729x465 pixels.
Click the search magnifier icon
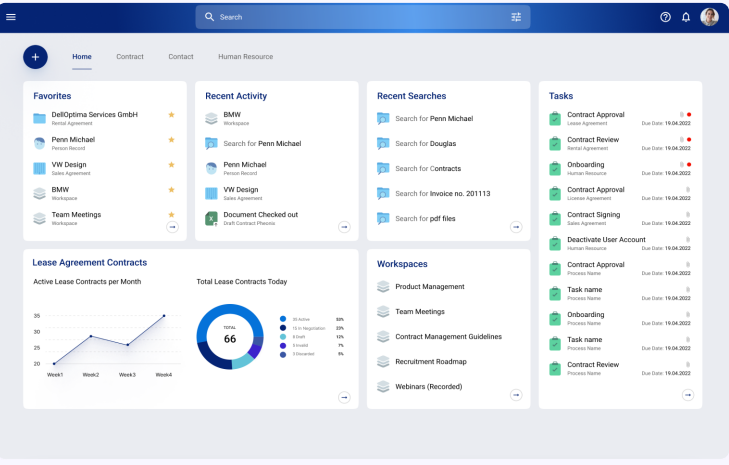click(x=209, y=17)
